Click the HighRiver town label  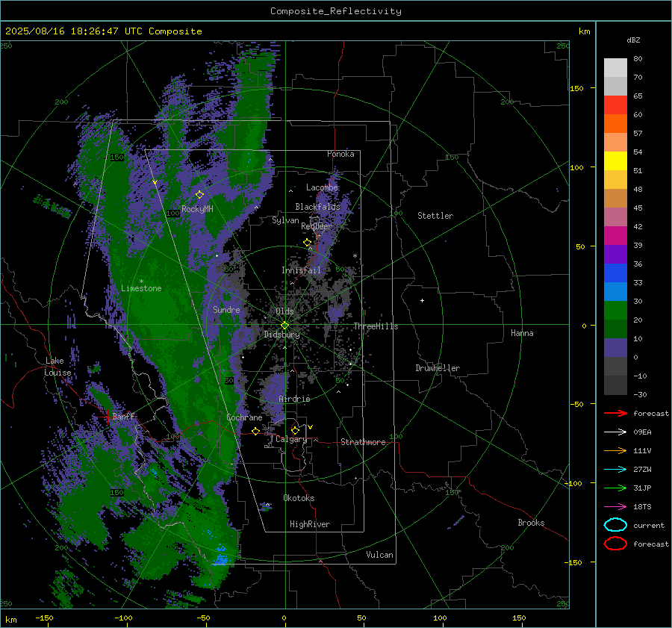pyautogui.click(x=310, y=524)
